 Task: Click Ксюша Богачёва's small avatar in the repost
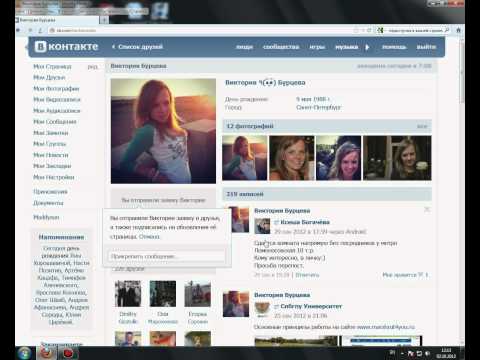coord(262,226)
